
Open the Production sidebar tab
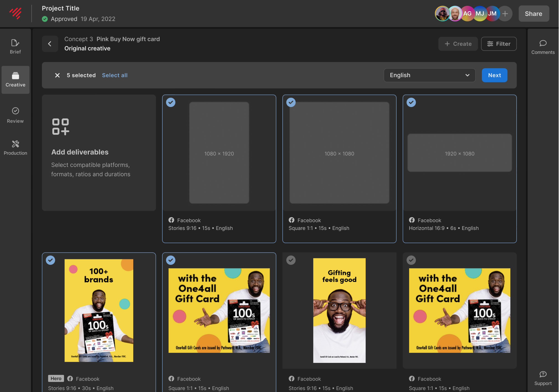point(15,148)
